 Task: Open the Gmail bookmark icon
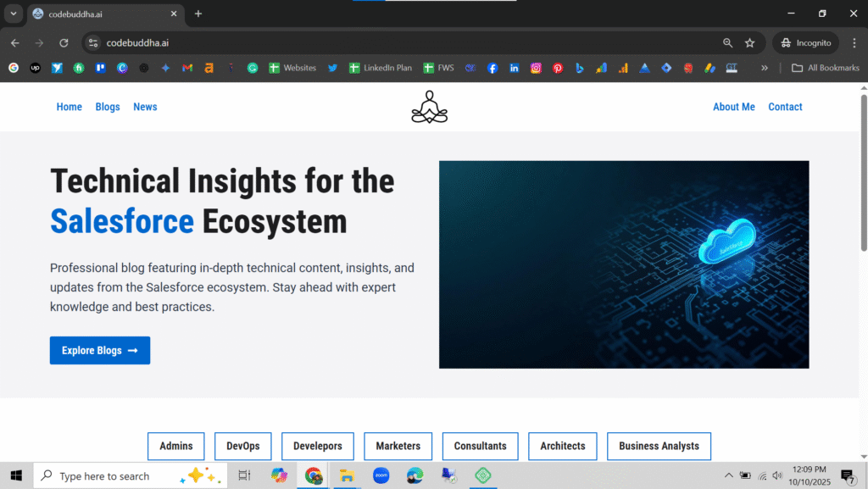pyautogui.click(x=187, y=68)
